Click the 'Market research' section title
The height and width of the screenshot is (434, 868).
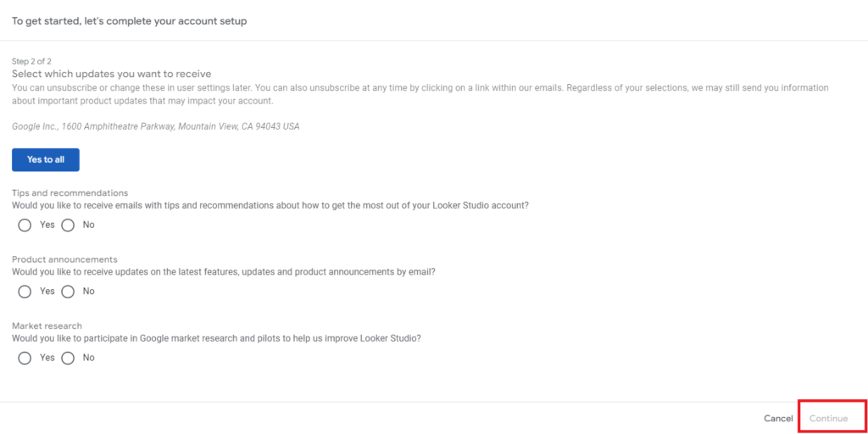coord(47,325)
